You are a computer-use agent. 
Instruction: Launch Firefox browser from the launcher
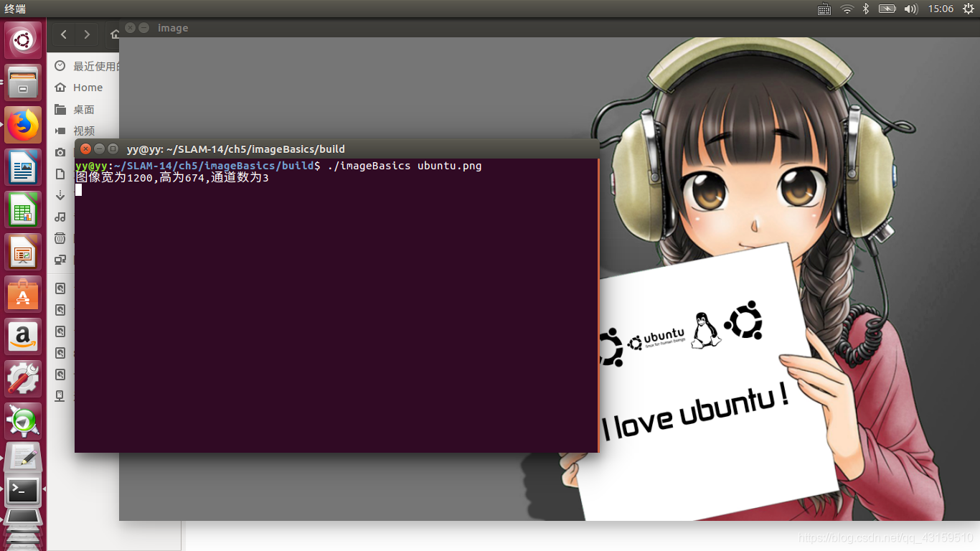[24, 125]
